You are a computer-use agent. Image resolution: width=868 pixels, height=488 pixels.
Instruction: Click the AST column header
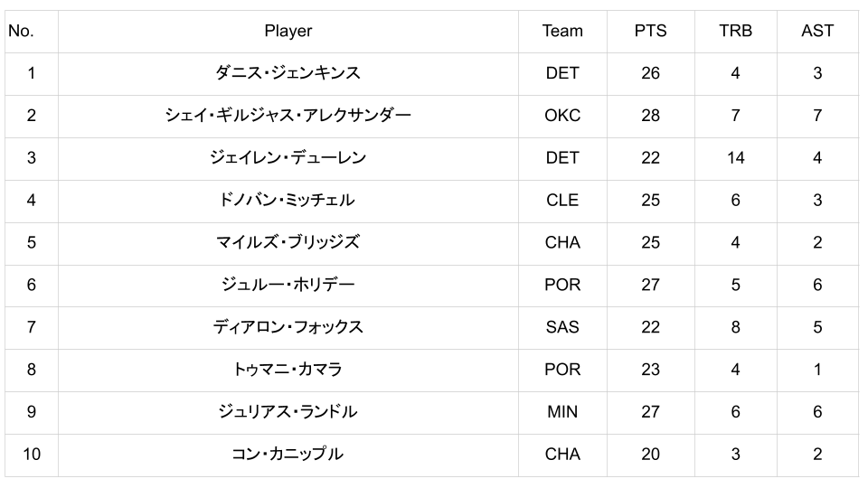817,31
